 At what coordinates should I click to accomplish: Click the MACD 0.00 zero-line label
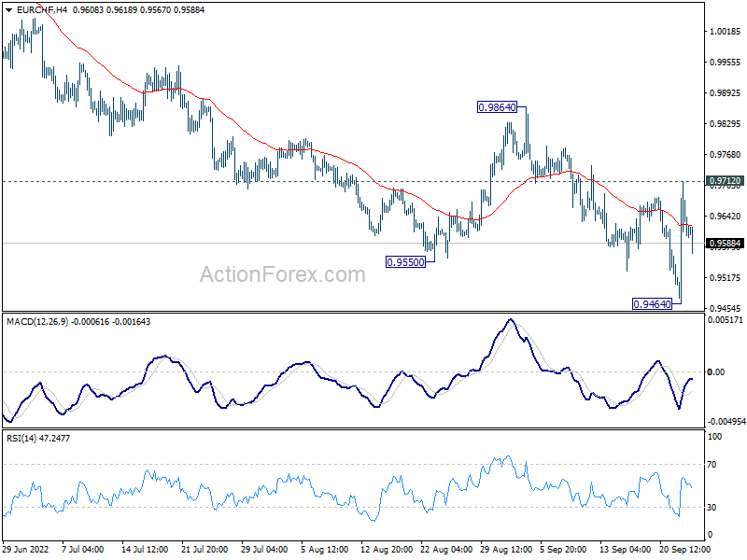click(x=716, y=371)
